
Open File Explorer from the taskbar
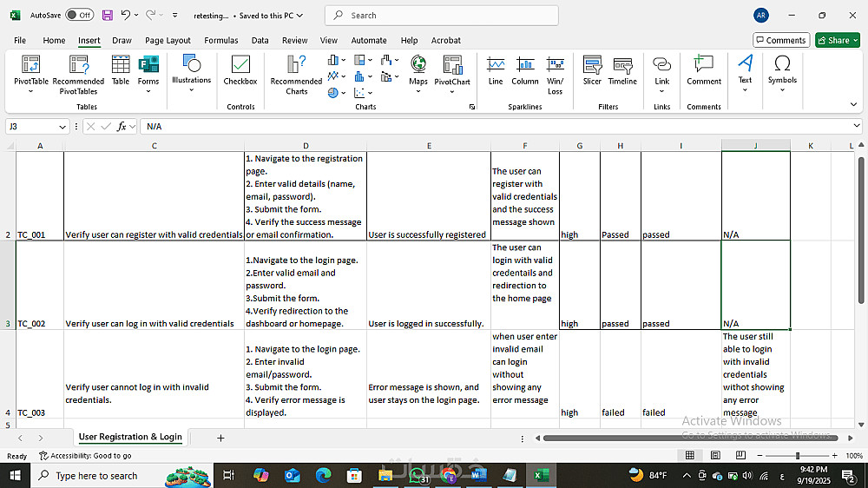coord(385,475)
